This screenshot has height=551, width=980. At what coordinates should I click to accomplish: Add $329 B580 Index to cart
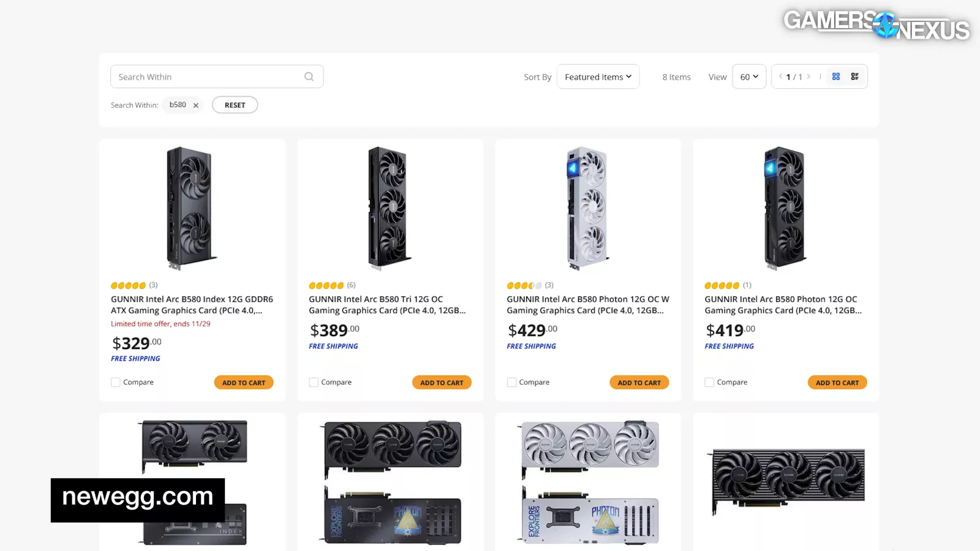244,383
